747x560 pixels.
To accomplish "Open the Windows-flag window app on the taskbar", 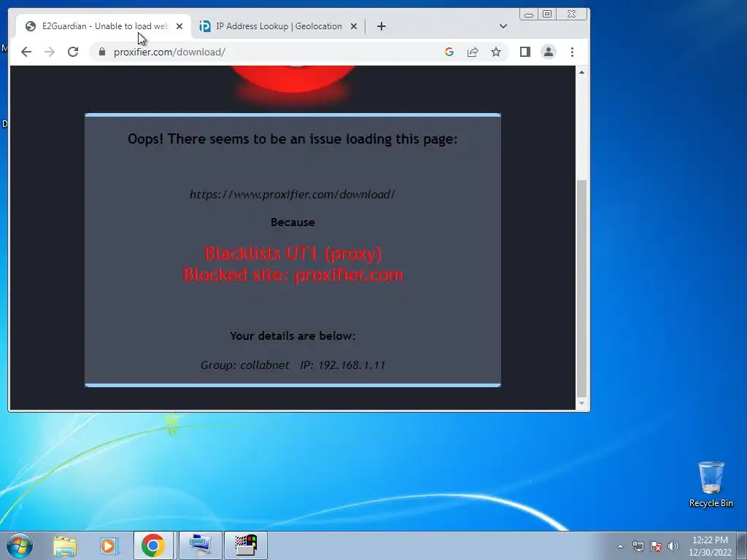I will click(246, 545).
